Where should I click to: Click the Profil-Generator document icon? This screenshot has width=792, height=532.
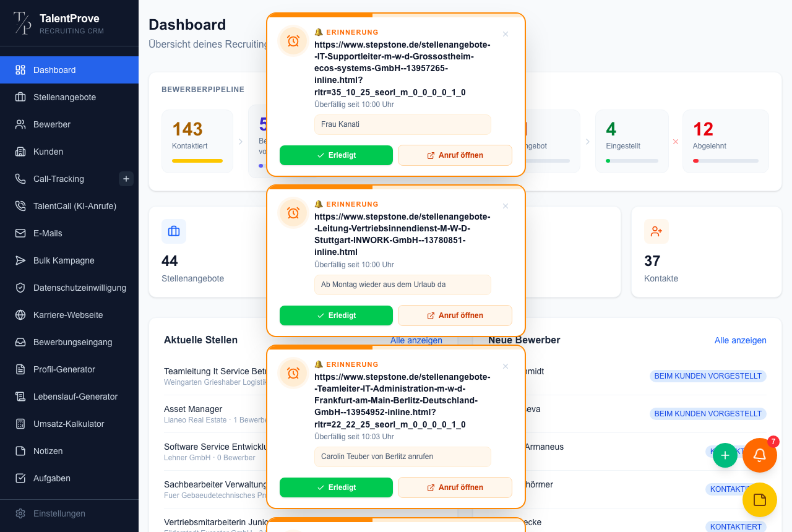click(20, 369)
